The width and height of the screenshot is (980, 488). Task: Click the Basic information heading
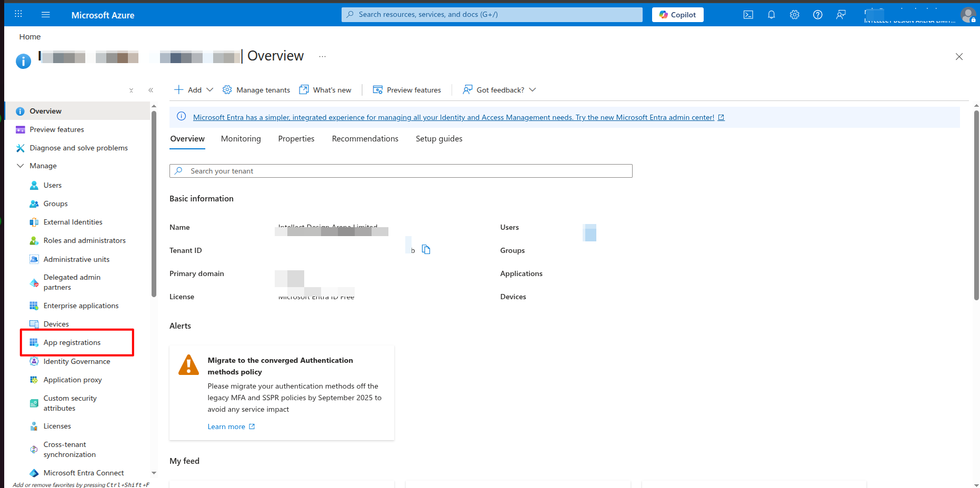202,199
